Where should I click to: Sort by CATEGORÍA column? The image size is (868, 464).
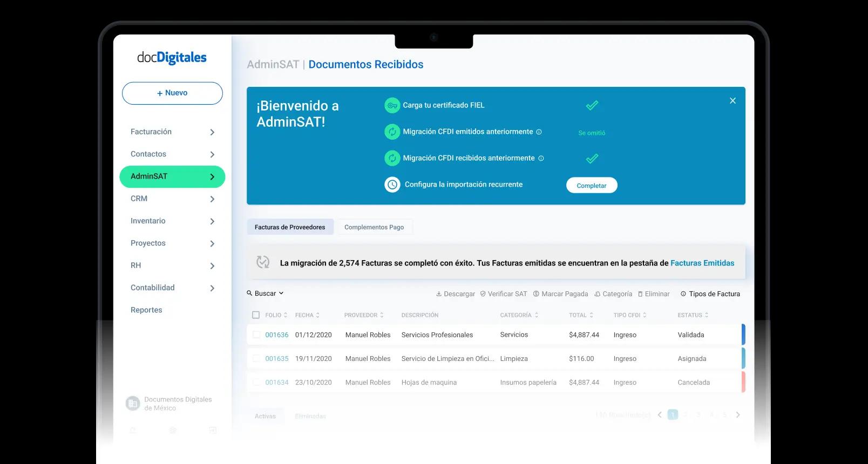click(x=519, y=315)
